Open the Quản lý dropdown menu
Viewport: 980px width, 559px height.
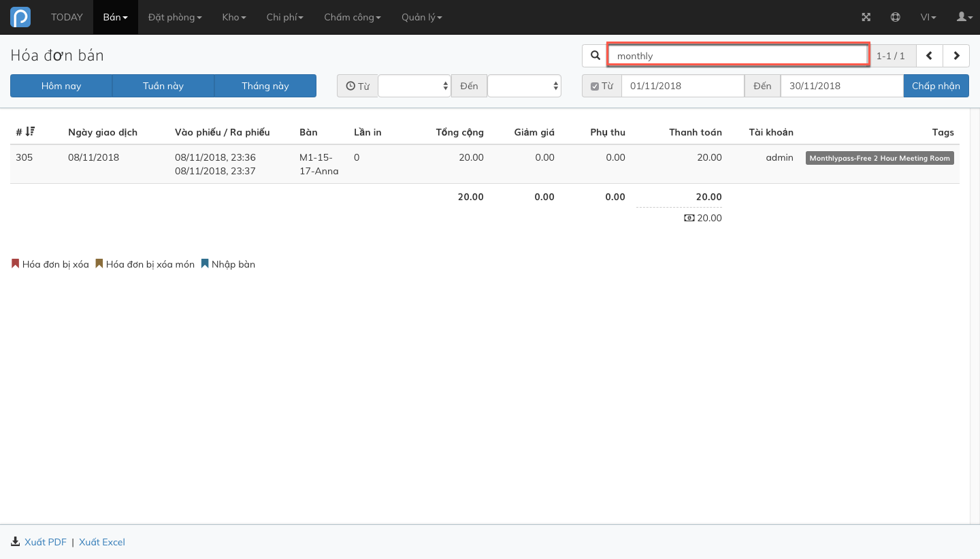tap(422, 17)
